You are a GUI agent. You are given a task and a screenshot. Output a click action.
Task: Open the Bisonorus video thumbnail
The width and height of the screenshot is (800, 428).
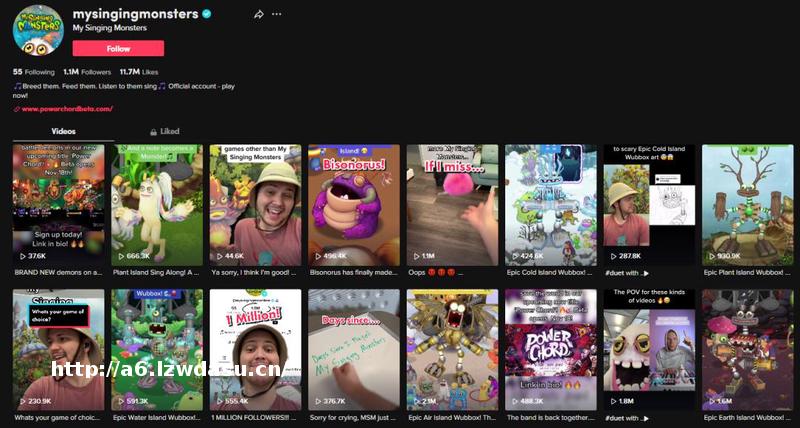(x=353, y=204)
